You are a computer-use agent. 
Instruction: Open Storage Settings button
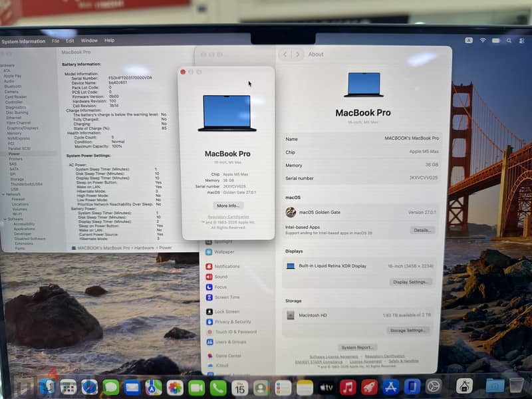[x=408, y=330]
